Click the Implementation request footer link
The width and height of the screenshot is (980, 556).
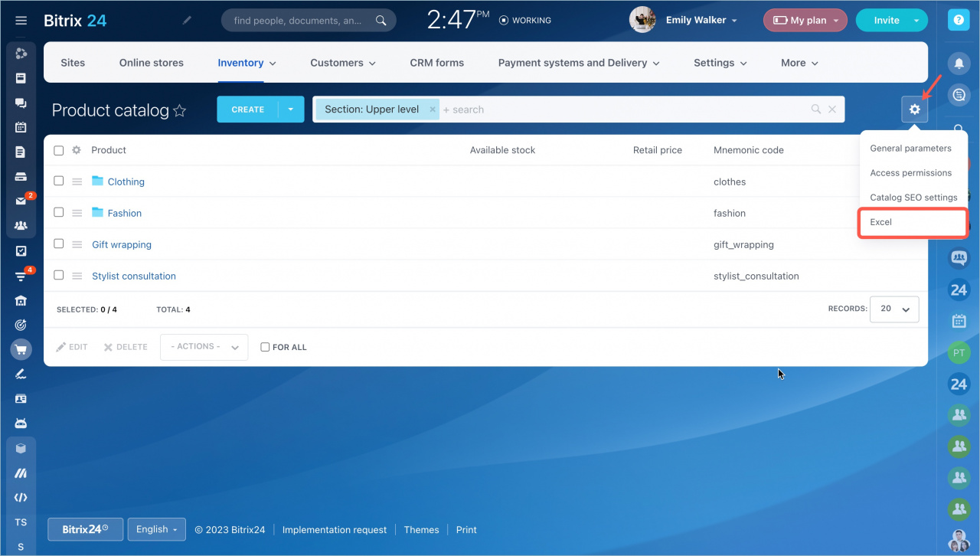pos(335,530)
